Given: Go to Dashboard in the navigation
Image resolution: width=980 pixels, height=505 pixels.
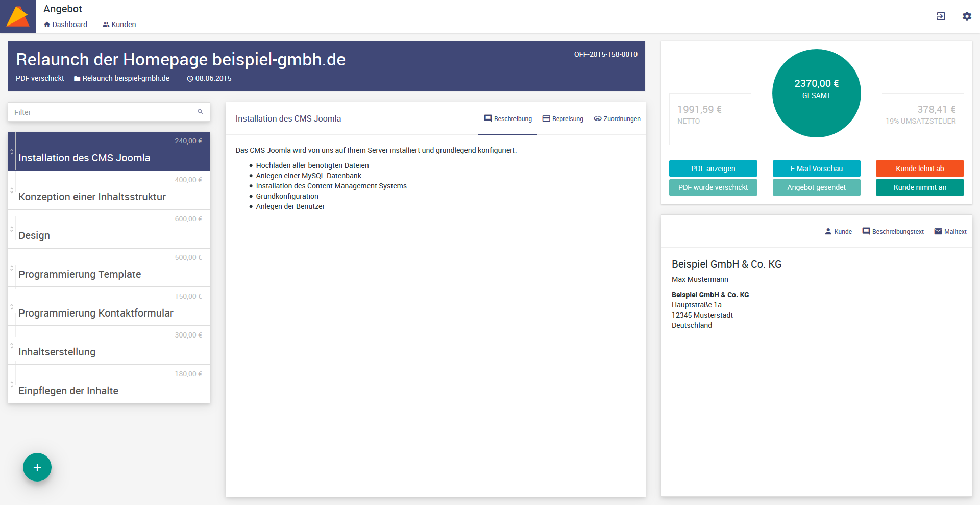Looking at the screenshot, I should (65, 25).
